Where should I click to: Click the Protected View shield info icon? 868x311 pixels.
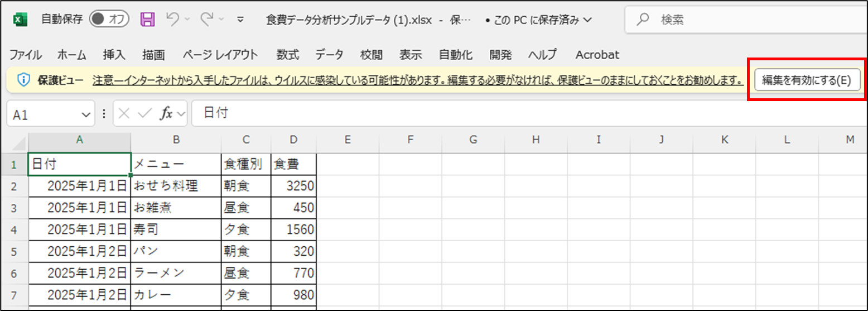23,80
